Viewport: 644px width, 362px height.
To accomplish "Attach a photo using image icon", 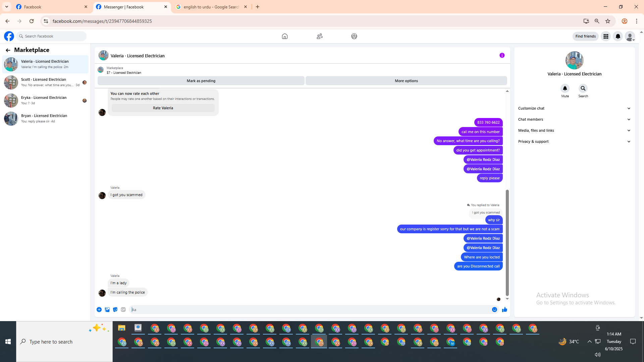I will 107,309.
